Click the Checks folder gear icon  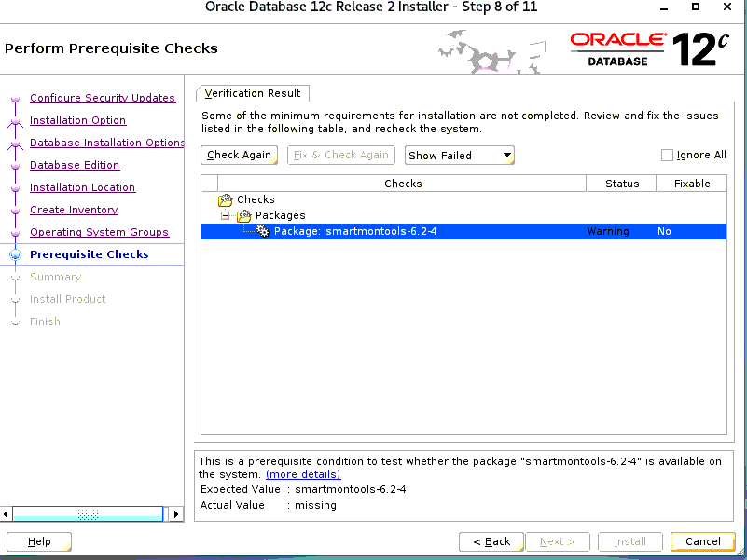click(x=226, y=199)
